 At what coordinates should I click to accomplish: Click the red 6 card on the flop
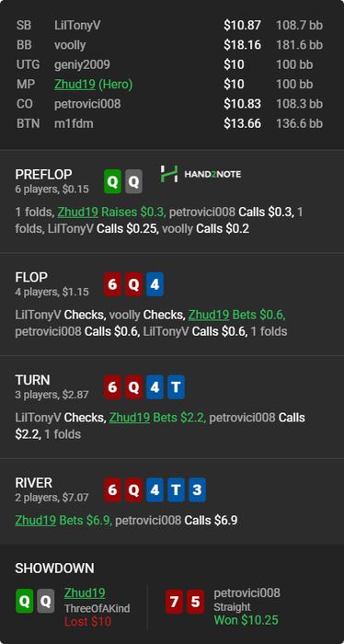click(x=112, y=284)
